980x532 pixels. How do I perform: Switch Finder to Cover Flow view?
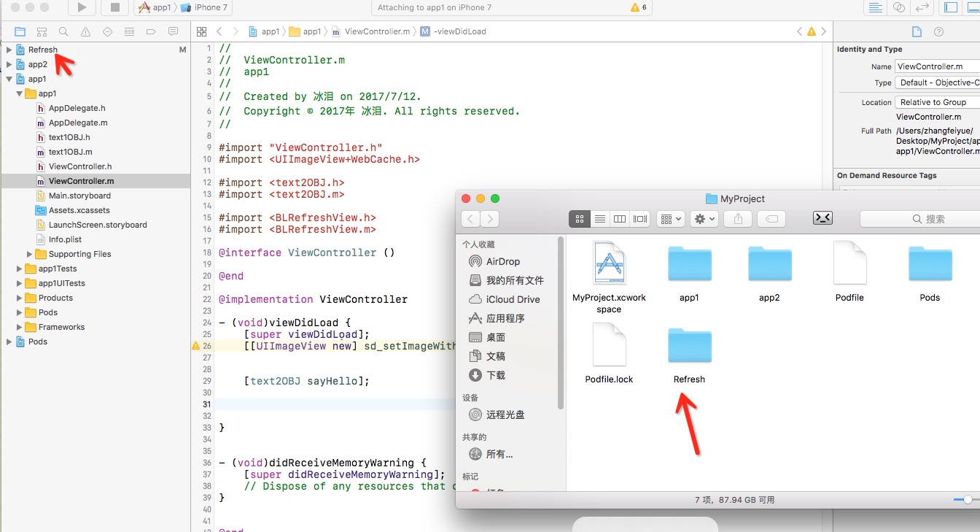click(x=640, y=219)
